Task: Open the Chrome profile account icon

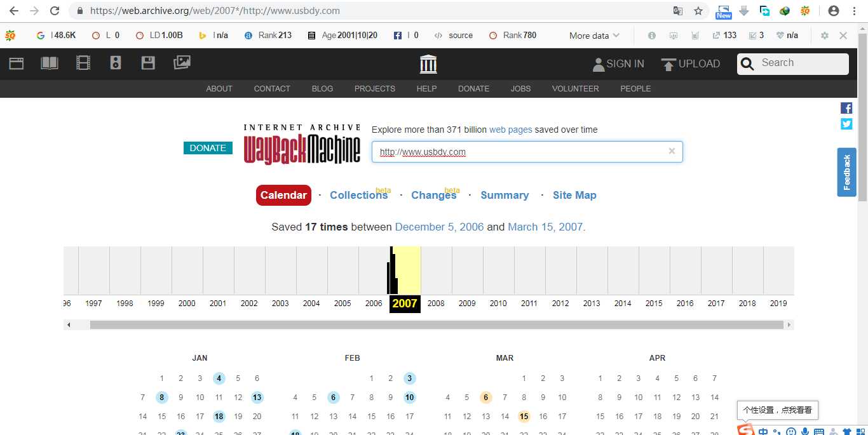Action: [x=834, y=11]
